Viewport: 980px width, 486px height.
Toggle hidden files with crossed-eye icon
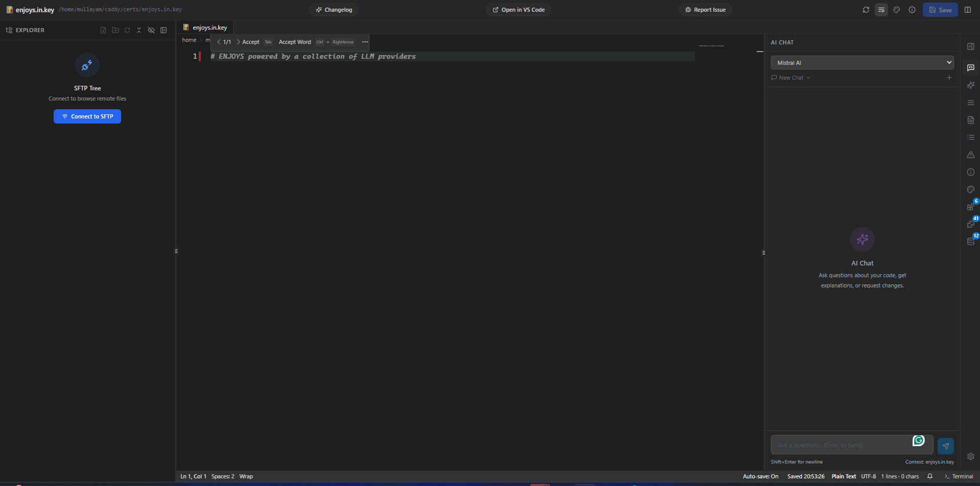151,30
